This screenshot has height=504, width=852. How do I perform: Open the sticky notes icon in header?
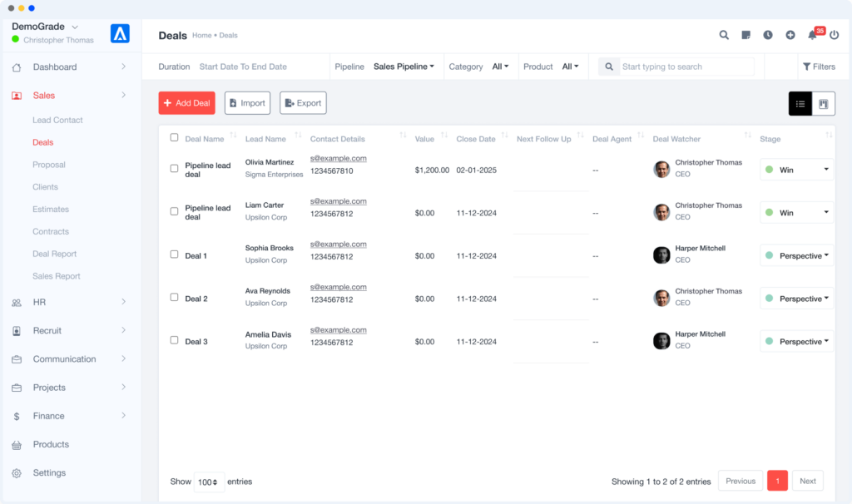coord(746,35)
